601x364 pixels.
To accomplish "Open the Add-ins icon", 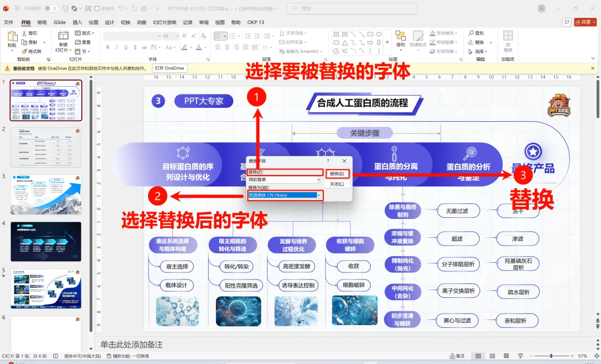I will point(508,36).
